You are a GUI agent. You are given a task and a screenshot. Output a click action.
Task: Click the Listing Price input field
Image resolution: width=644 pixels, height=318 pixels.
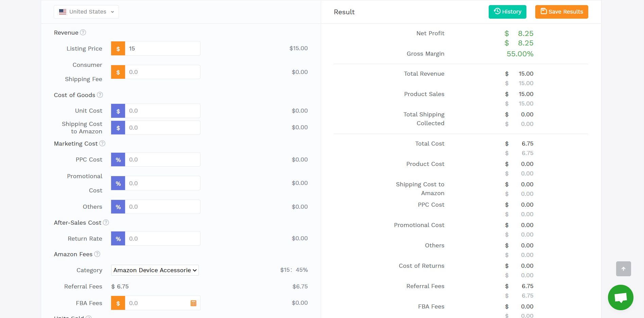[162, 49]
